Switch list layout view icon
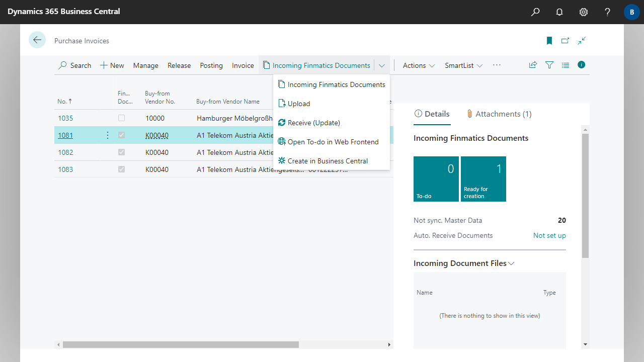The image size is (644, 362). [x=566, y=65]
